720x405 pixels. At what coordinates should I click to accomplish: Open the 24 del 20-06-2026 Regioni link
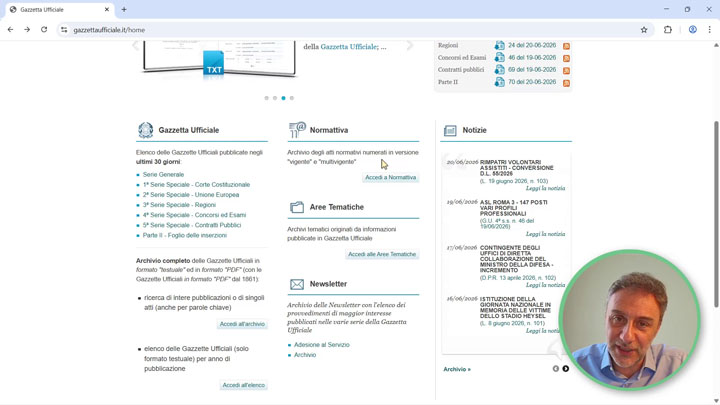tap(532, 45)
